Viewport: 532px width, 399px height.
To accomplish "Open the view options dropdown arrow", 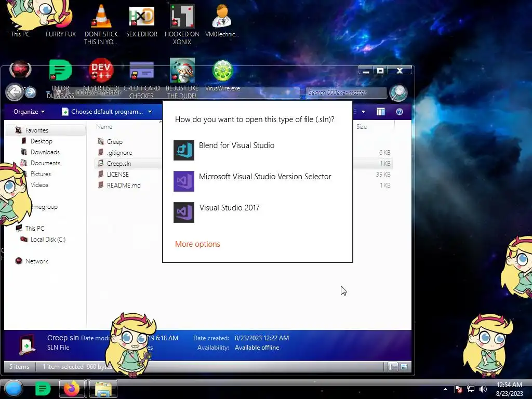I will pyautogui.click(x=363, y=112).
